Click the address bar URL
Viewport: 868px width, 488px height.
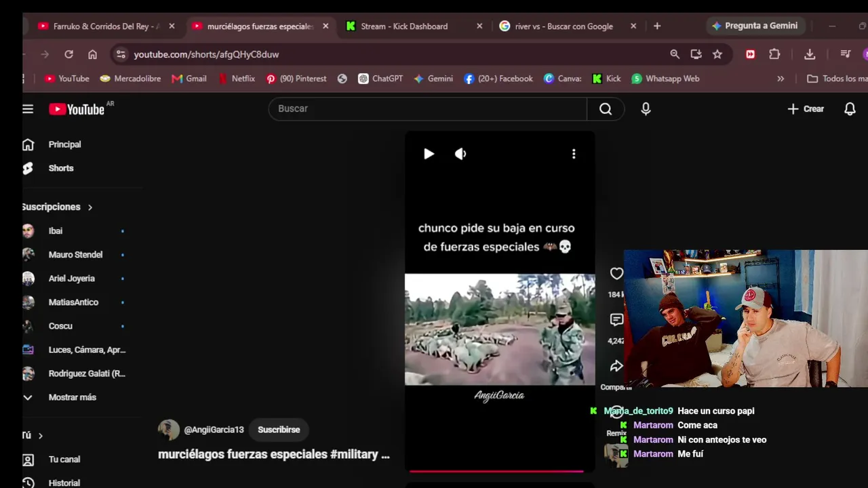(x=206, y=54)
